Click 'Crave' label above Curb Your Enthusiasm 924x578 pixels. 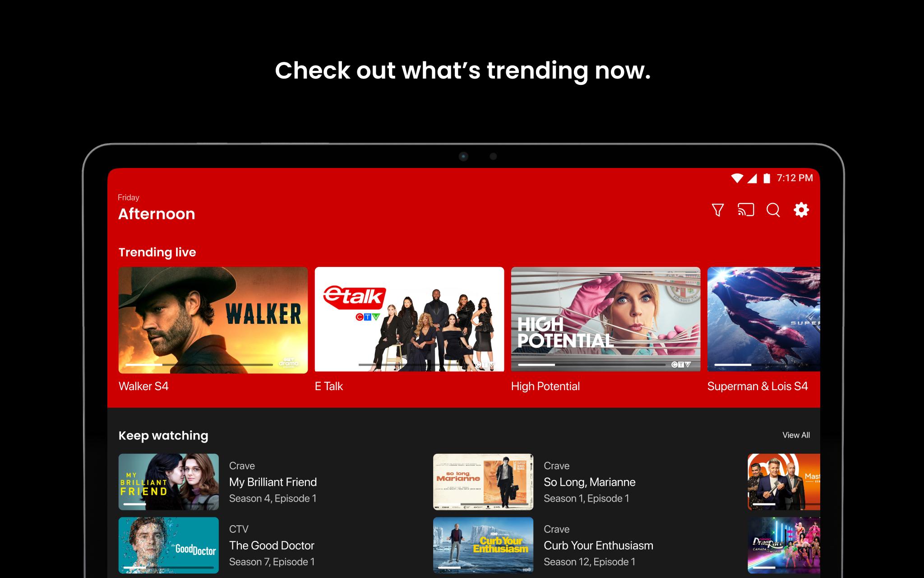[x=557, y=529]
